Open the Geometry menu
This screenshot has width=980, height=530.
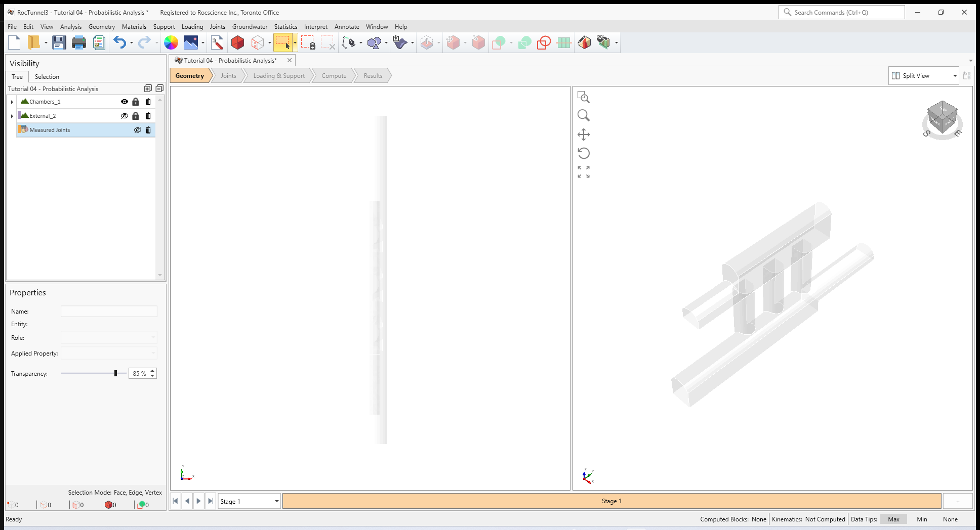102,27
